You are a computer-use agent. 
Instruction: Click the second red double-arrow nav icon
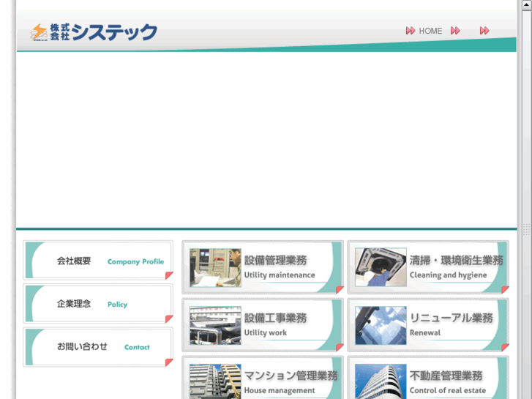click(455, 31)
